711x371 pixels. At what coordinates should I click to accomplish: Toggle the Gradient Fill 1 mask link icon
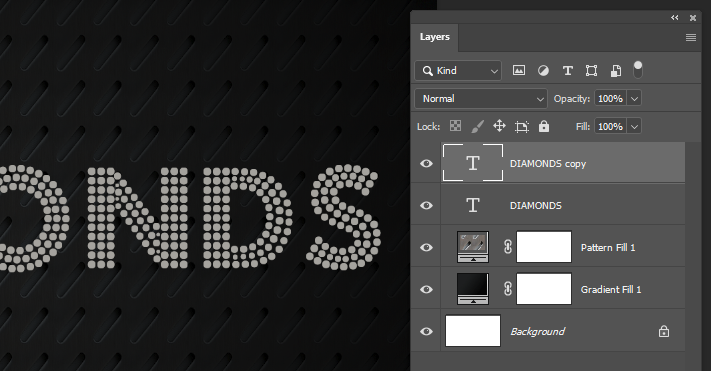coord(508,289)
